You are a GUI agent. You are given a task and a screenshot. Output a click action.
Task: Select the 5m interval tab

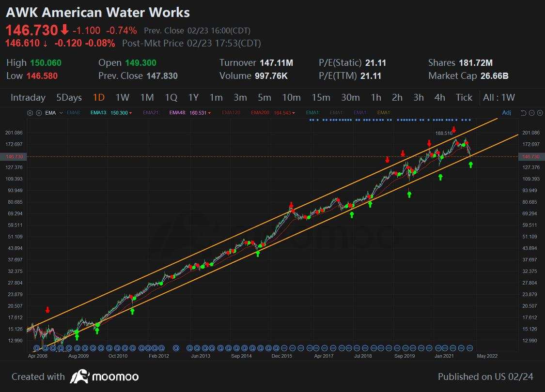[265, 98]
